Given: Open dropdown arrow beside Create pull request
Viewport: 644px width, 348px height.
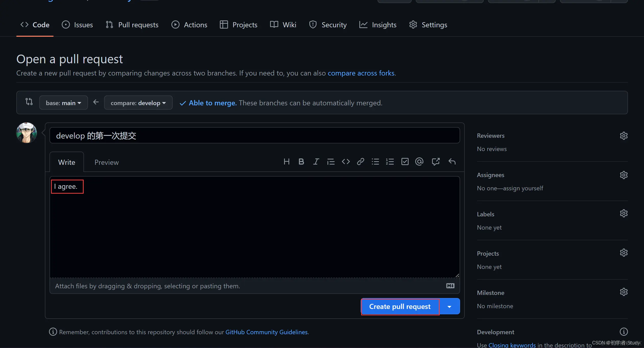Looking at the screenshot, I should tap(449, 306).
